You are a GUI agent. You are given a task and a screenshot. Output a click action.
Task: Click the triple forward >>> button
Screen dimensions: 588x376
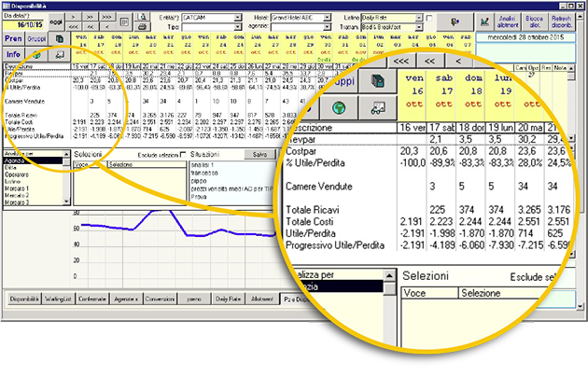click(106, 17)
